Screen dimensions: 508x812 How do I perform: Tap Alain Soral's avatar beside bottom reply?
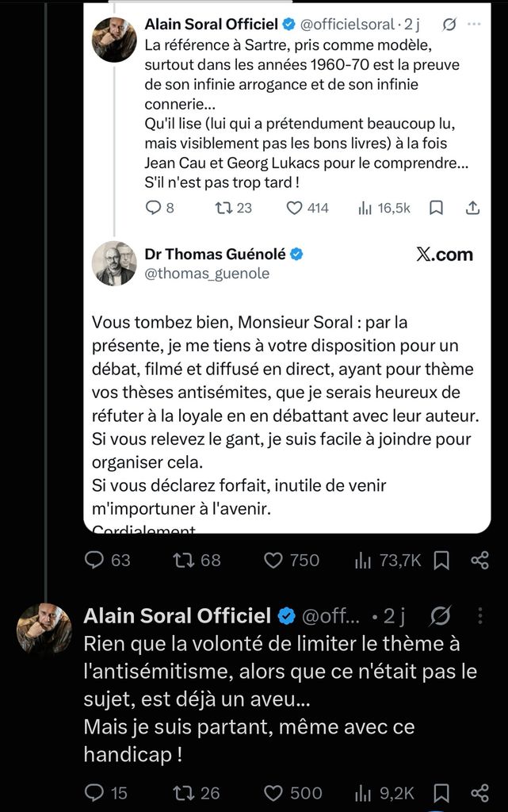click(x=44, y=630)
